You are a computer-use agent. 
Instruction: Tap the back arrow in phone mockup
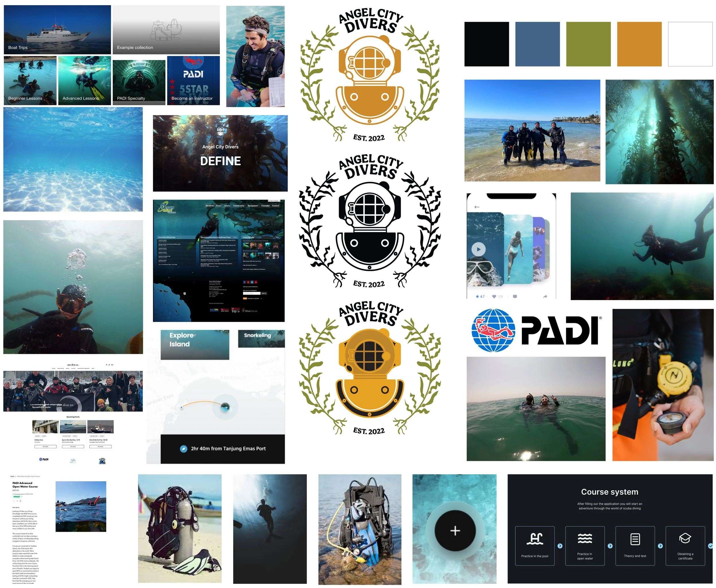click(x=477, y=207)
